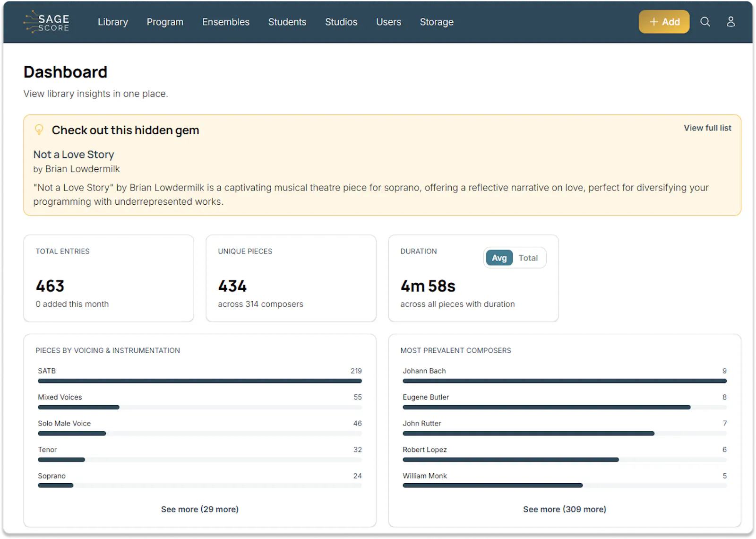Expand See more (309 more) composers

point(565,509)
